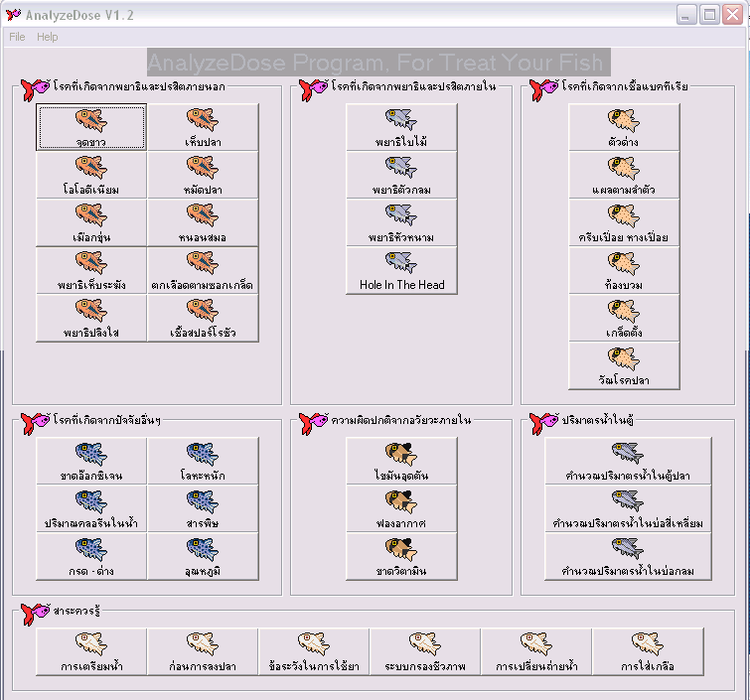This screenshot has height=700, width=750.
Task: Open the ข้อระวังในการใช้ยา topic
Action: 314,651
